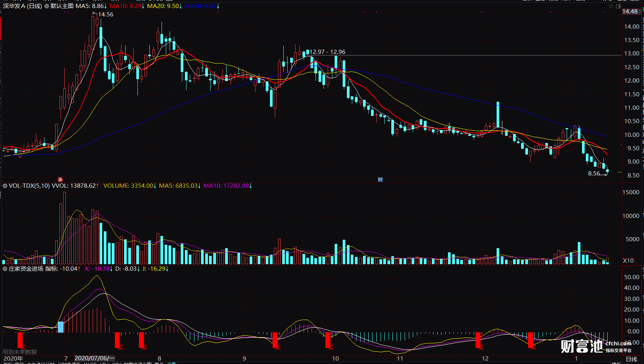
Task: Click the light-blue bar in the 庄家资金 indicator
Action: (60, 327)
